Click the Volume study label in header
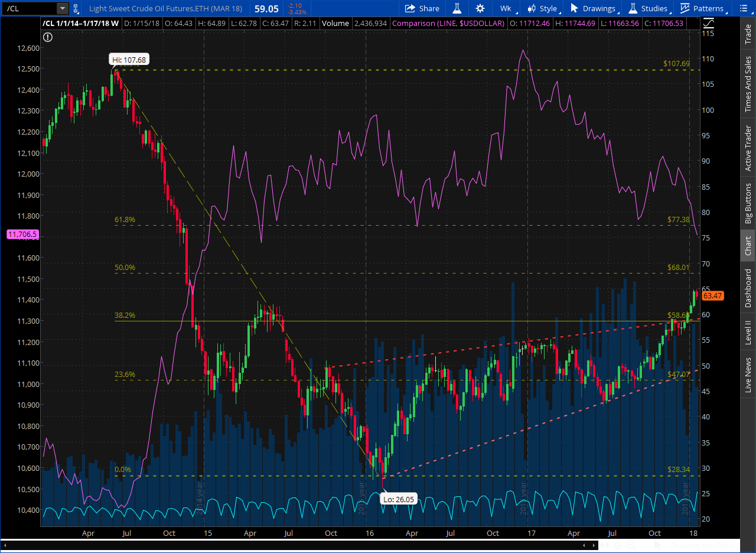Screen dimensions: 756x553 (x=335, y=23)
